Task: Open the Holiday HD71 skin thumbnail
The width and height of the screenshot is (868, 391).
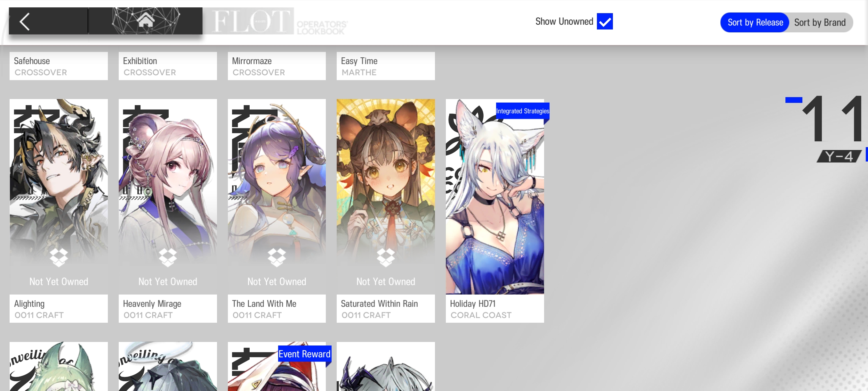Action: 494,203
